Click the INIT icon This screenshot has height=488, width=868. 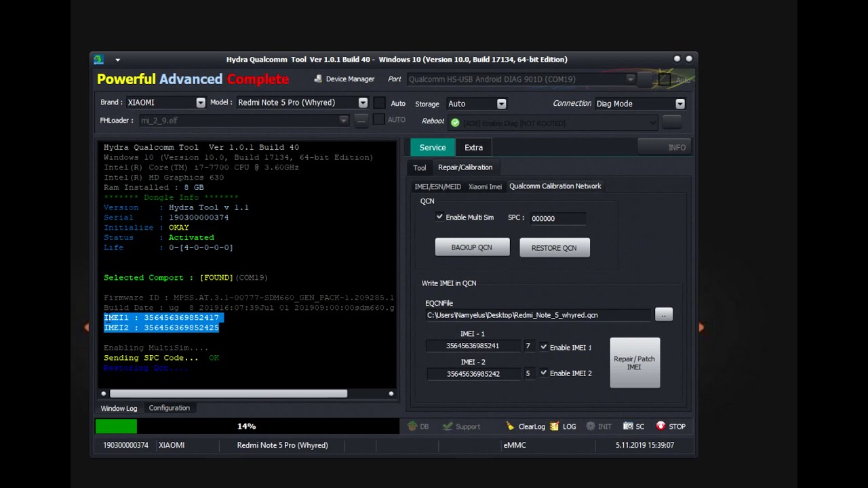click(x=591, y=426)
